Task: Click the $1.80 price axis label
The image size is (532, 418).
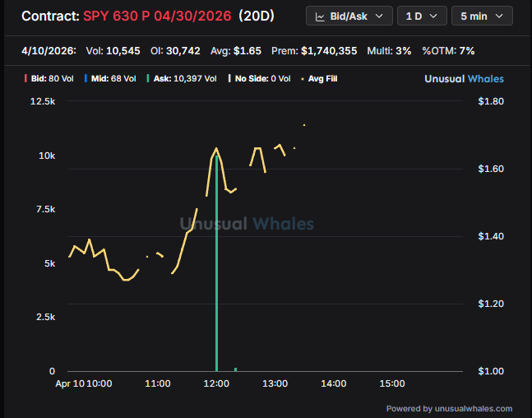Action: click(x=491, y=101)
